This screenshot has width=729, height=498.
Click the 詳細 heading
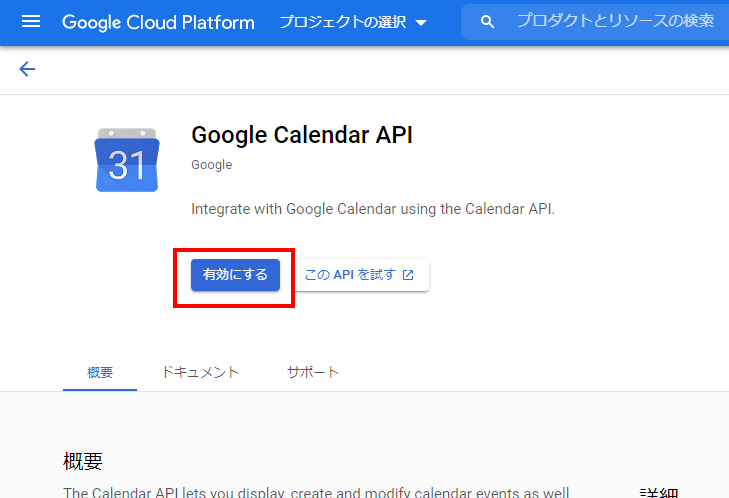(659, 493)
